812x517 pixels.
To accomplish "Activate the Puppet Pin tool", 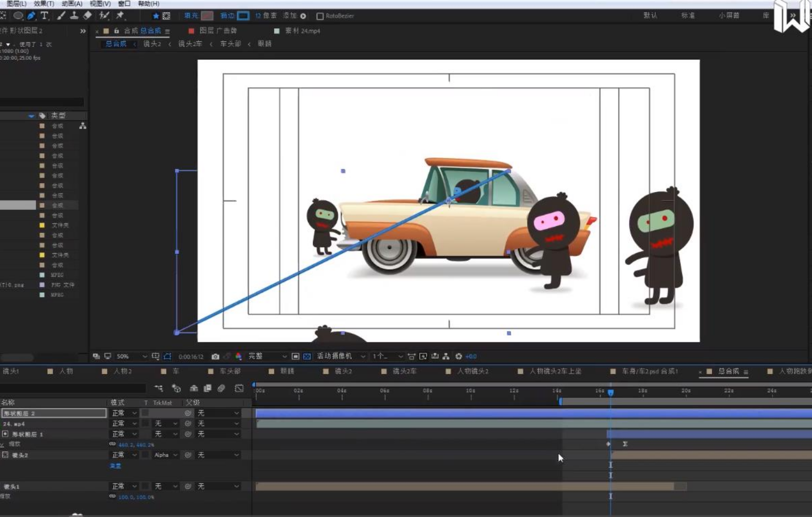I will click(120, 16).
